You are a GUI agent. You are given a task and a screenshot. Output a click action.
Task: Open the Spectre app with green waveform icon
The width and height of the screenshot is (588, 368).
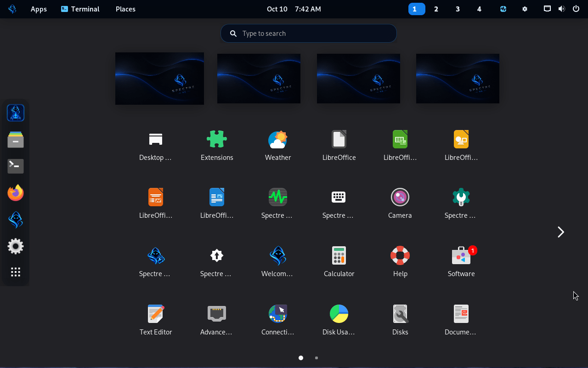tap(278, 197)
